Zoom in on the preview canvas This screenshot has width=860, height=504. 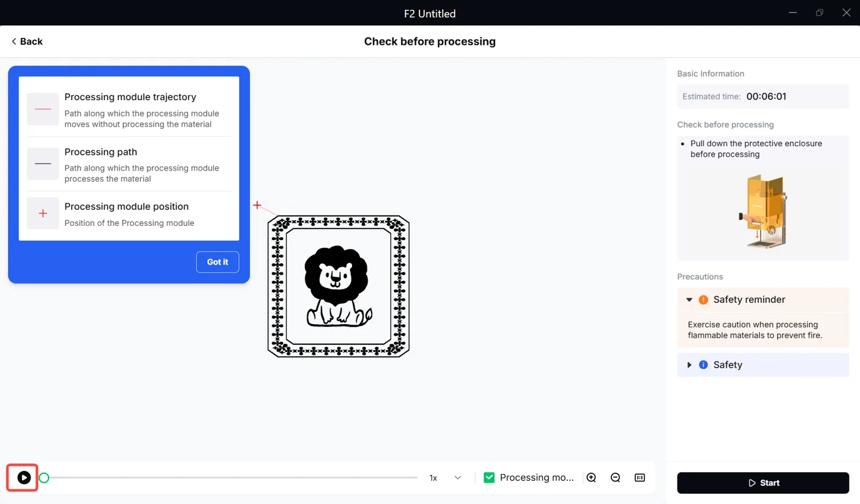[592, 478]
